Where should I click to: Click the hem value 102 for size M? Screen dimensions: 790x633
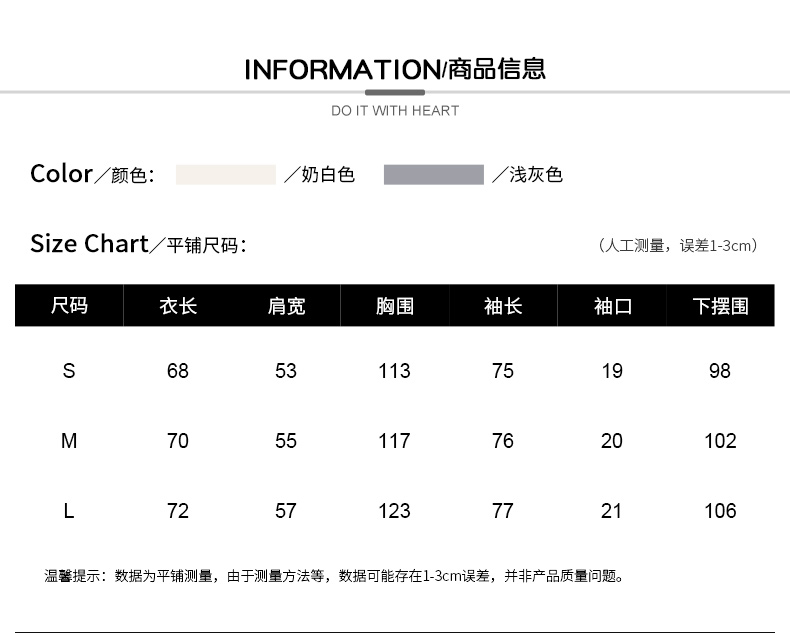720,441
